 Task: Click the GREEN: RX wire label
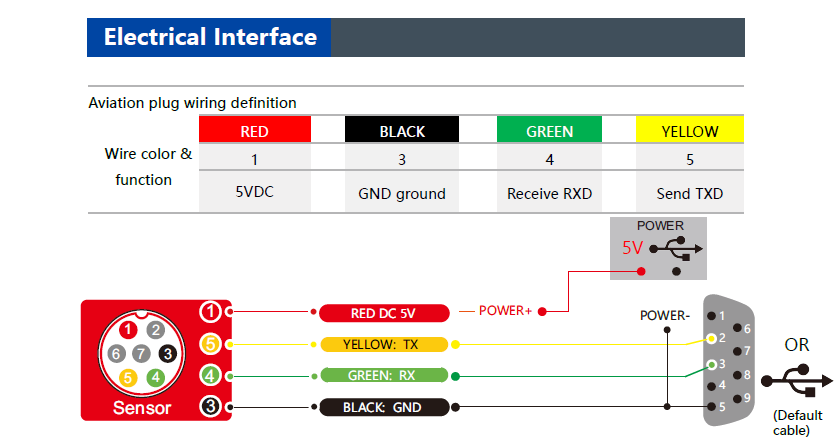click(383, 376)
